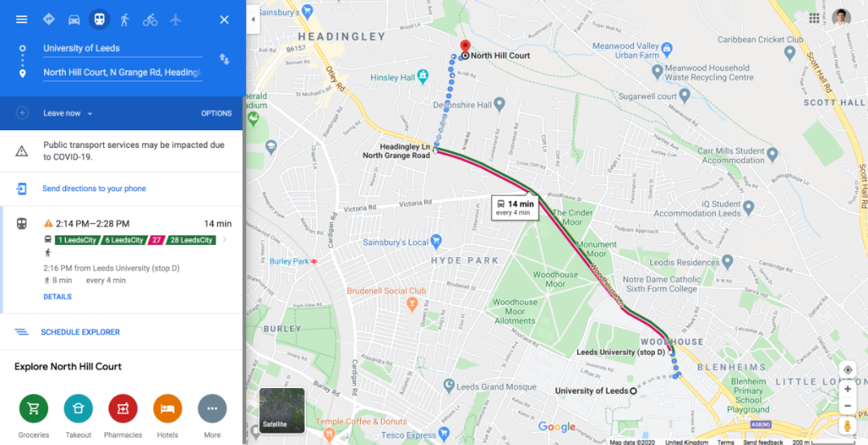This screenshot has height=445, width=868.
Task: Reverse starting point and destination
Action: 224,59
